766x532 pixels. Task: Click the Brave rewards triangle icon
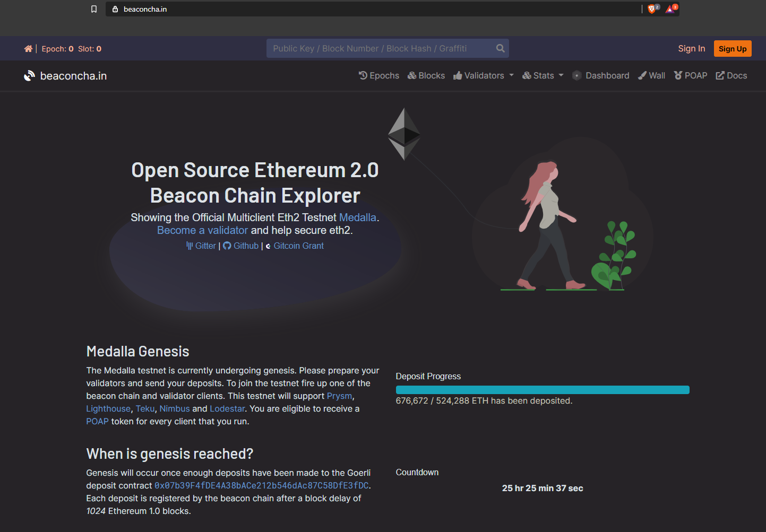[x=671, y=9]
